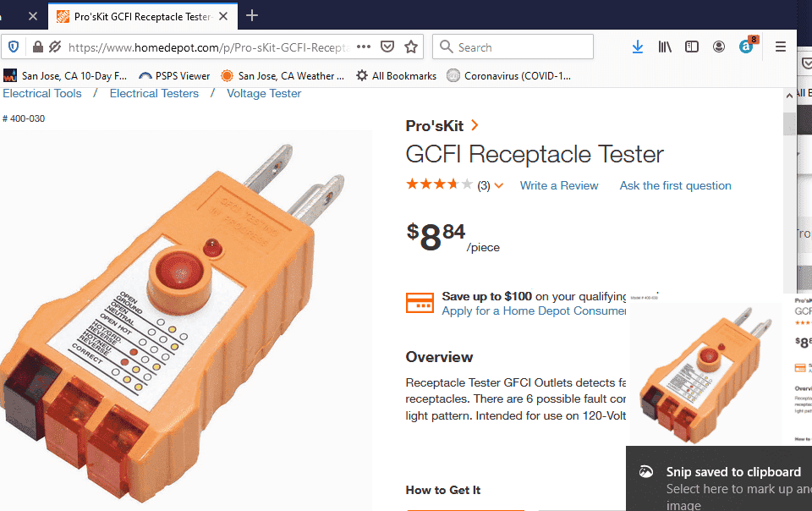Open the page actions three-dot menu
The image size is (812, 511).
pyautogui.click(x=364, y=47)
